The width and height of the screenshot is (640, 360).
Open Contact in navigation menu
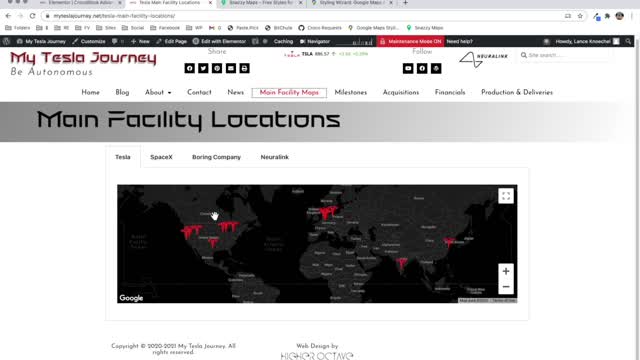pyautogui.click(x=199, y=93)
